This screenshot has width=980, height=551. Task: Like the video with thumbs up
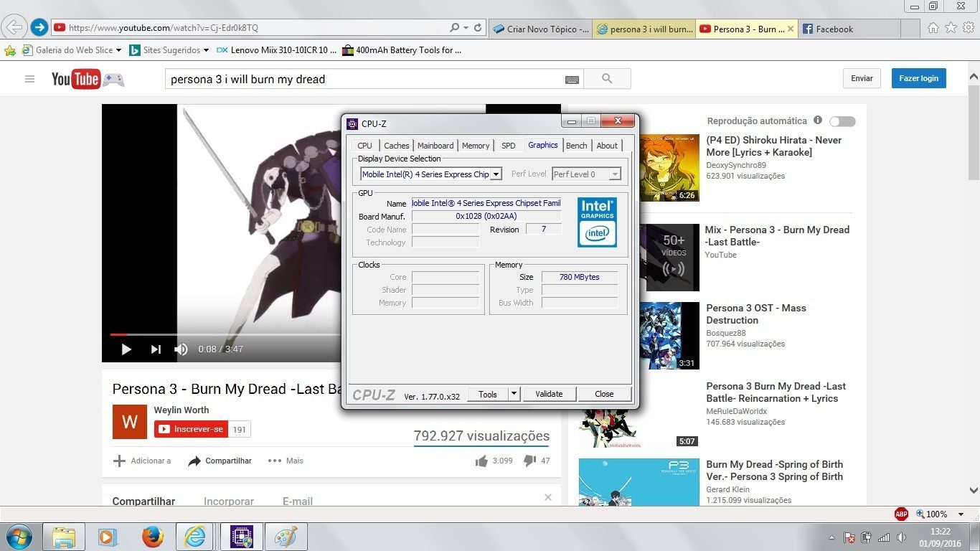481,461
